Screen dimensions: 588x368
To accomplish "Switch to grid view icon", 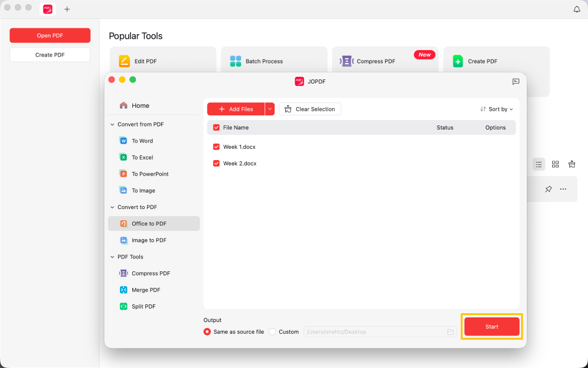I will tap(555, 164).
